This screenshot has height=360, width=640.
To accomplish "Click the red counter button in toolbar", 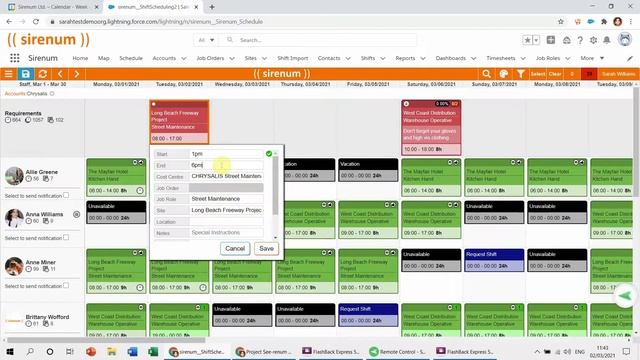I will (x=589, y=74).
